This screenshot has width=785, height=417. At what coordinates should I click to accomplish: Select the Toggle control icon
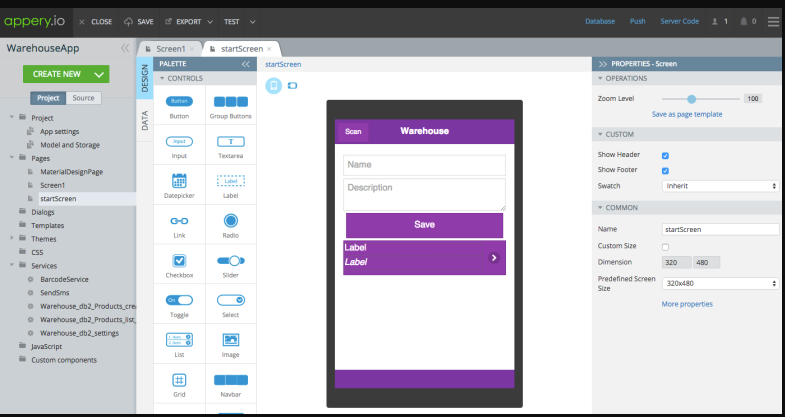tap(179, 300)
